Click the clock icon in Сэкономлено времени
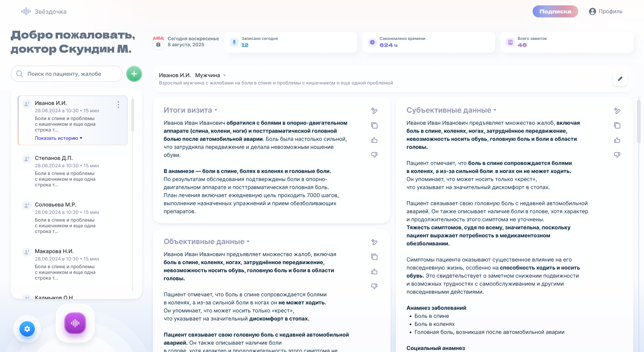 [372, 42]
